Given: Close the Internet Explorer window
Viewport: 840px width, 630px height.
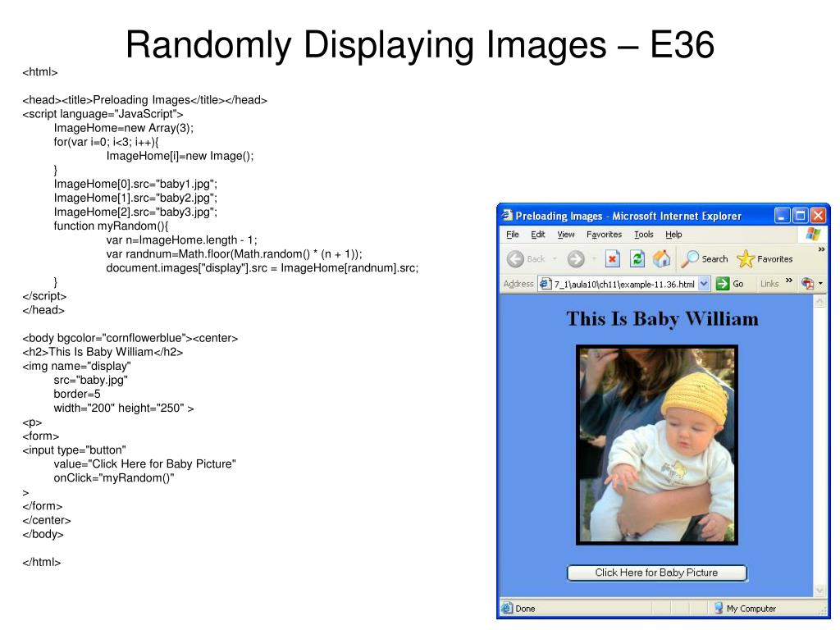Looking at the screenshot, I should [818, 216].
